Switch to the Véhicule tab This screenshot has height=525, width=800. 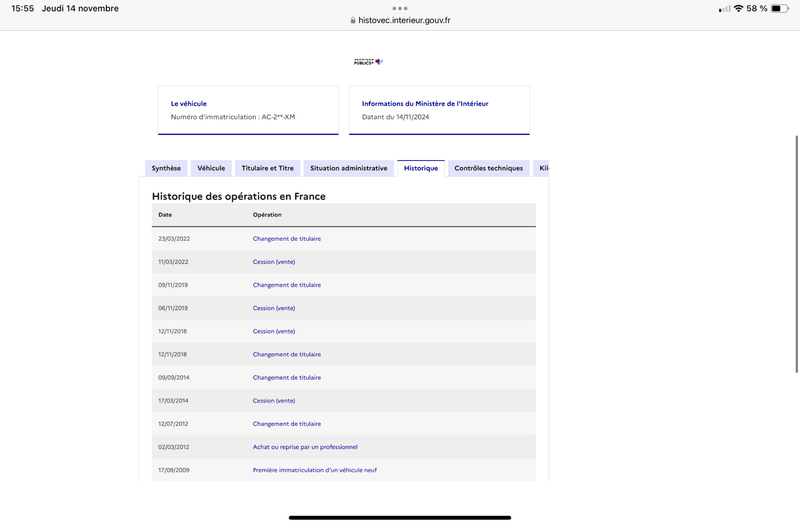211,168
